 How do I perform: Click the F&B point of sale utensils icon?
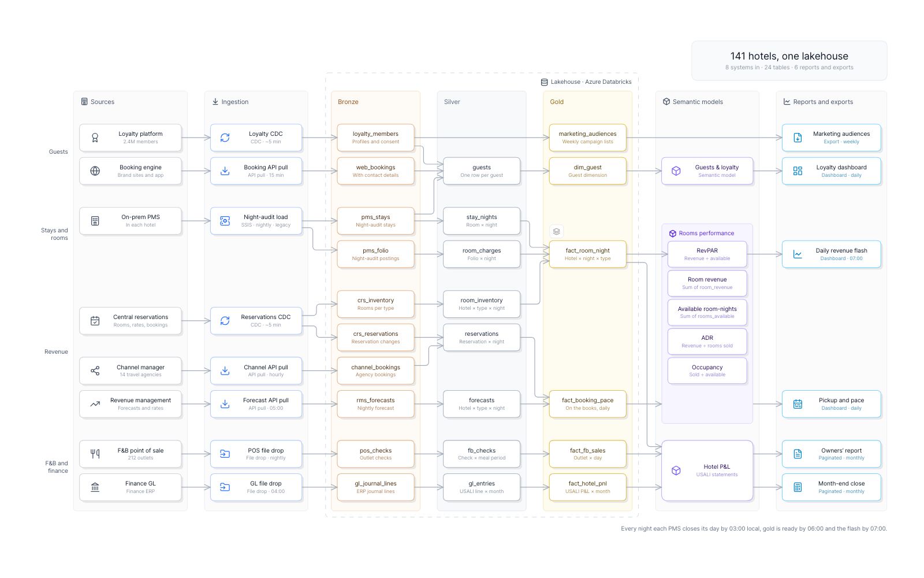click(95, 454)
